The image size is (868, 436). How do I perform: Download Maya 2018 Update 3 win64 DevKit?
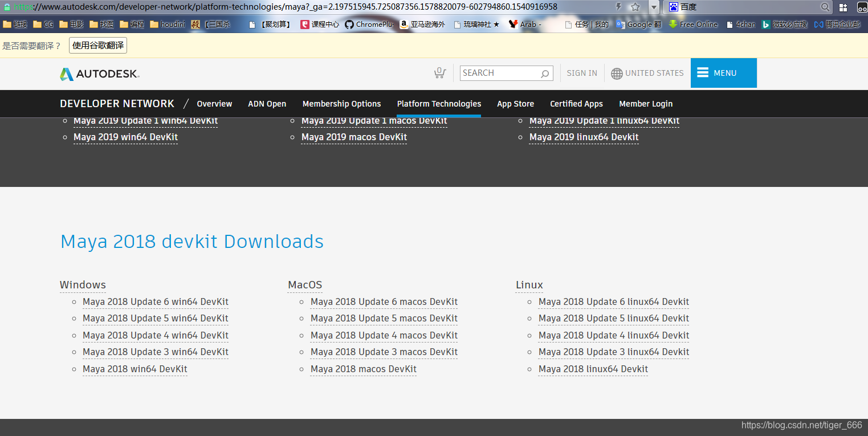click(x=156, y=352)
